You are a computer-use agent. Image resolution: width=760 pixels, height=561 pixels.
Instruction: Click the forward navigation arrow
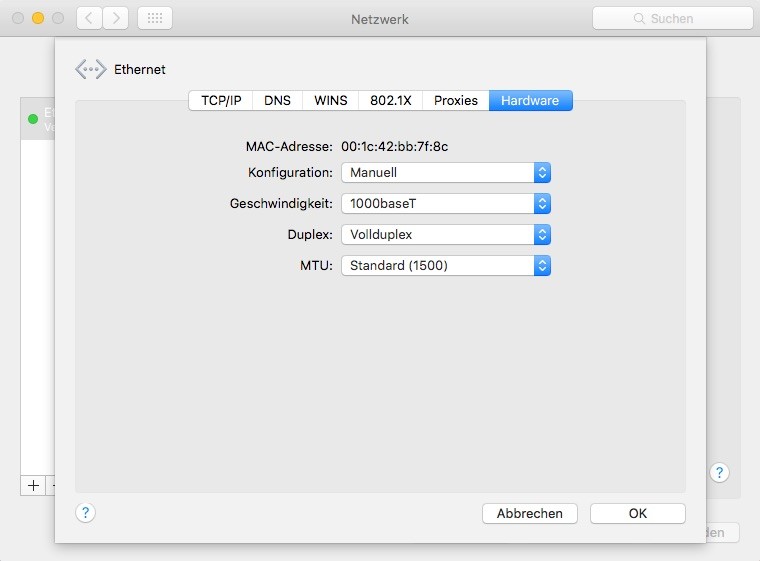point(116,18)
